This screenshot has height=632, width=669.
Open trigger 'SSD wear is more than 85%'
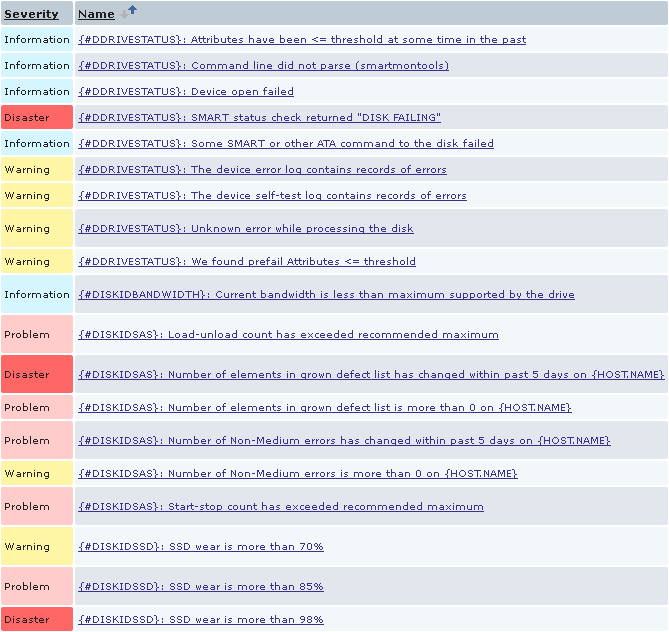pos(201,587)
